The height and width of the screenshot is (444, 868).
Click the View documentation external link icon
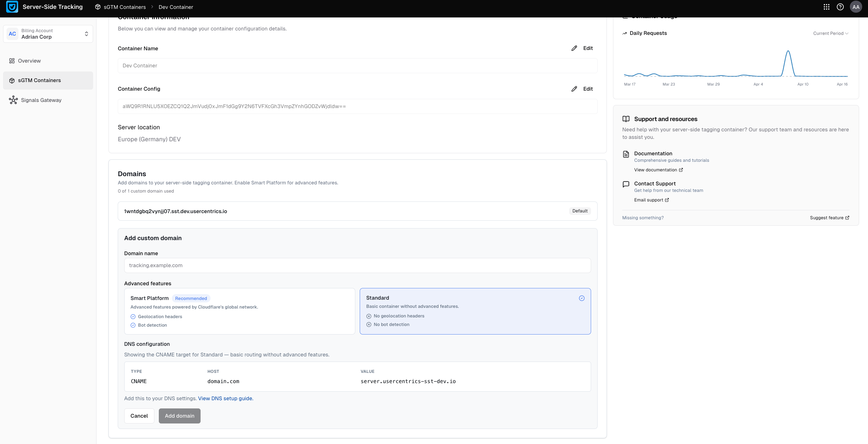[681, 170]
